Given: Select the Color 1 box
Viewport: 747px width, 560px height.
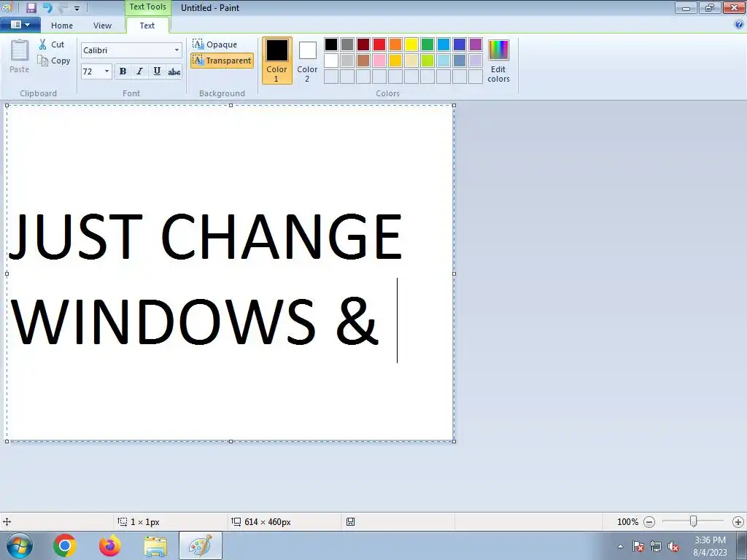Looking at the screenshot, I should [x=276, y=61].
